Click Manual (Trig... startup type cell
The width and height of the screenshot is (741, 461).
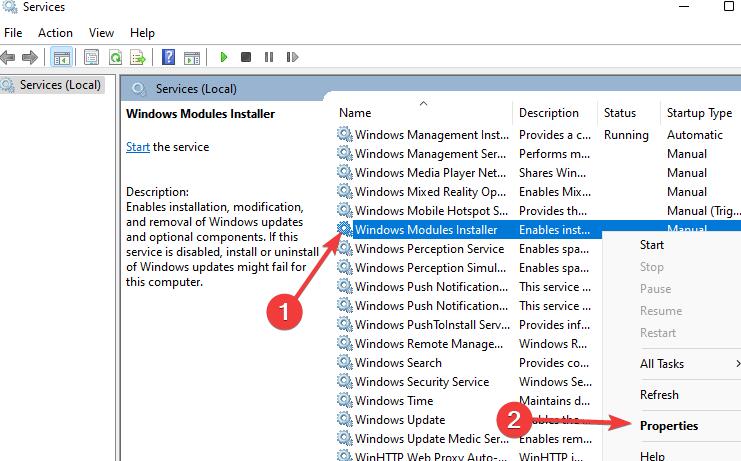coord(703,211)
